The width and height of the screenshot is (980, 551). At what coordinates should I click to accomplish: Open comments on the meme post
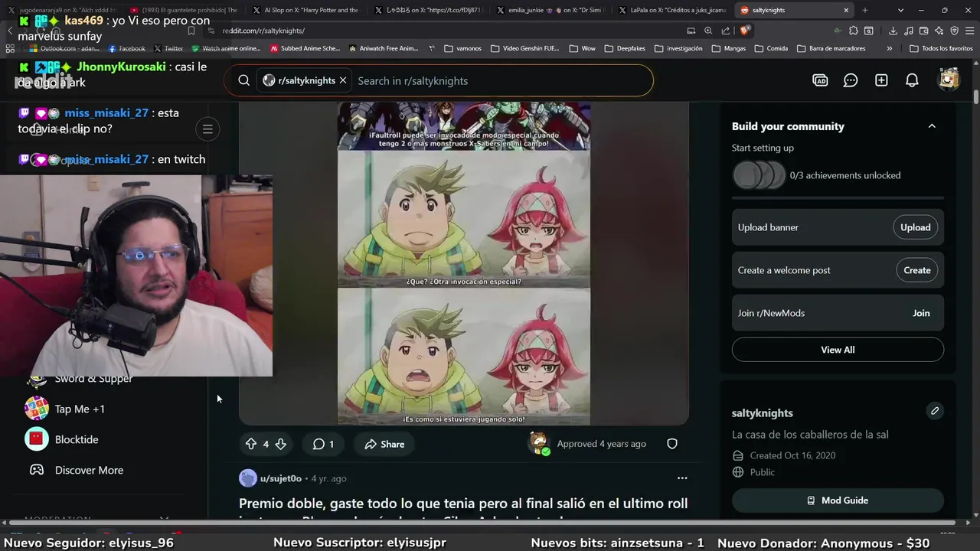322,444
